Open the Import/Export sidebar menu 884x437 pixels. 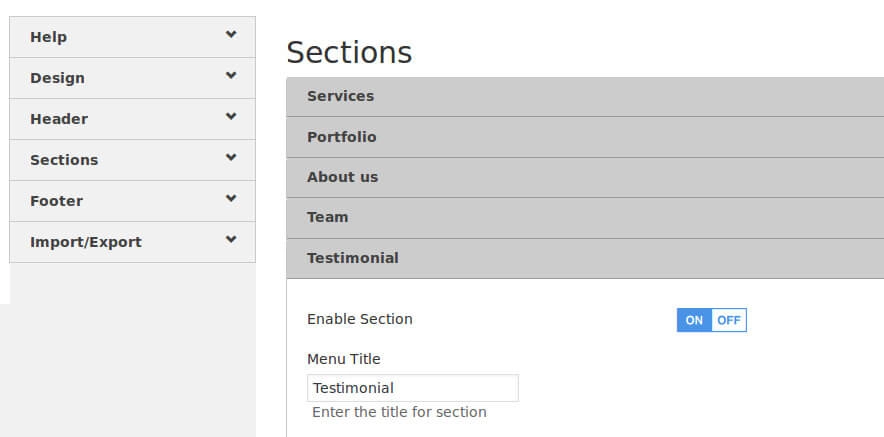86,242
